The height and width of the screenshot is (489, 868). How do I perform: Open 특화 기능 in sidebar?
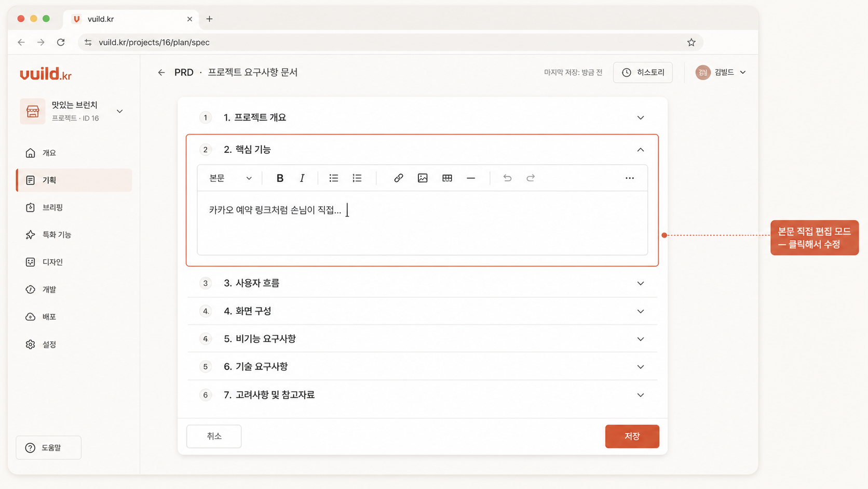(74, 235)
